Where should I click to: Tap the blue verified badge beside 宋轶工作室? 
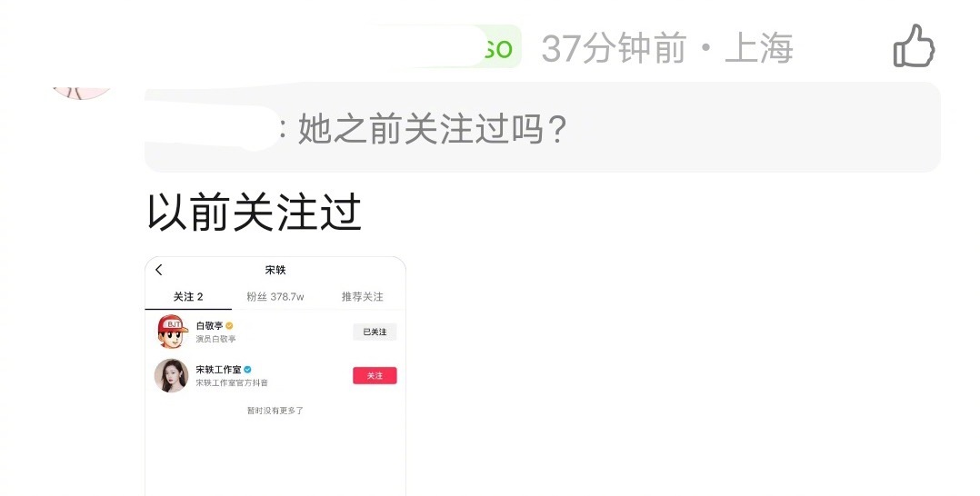coord(247,369)
